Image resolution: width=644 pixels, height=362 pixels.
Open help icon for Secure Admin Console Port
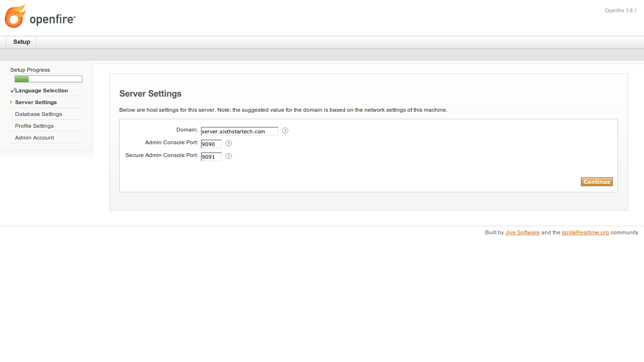pyautogui.click(x=229, y=156)
